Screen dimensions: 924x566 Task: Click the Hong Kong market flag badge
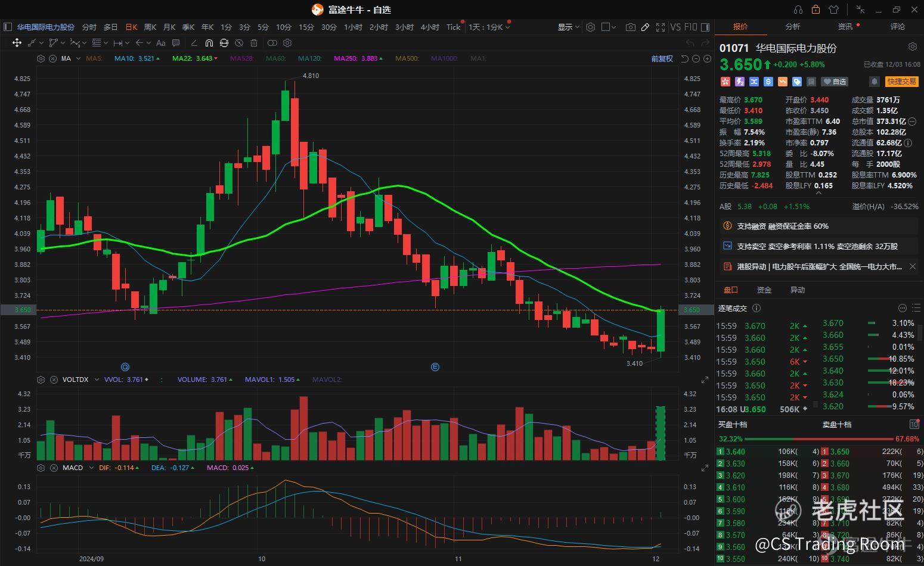(725, 82)
